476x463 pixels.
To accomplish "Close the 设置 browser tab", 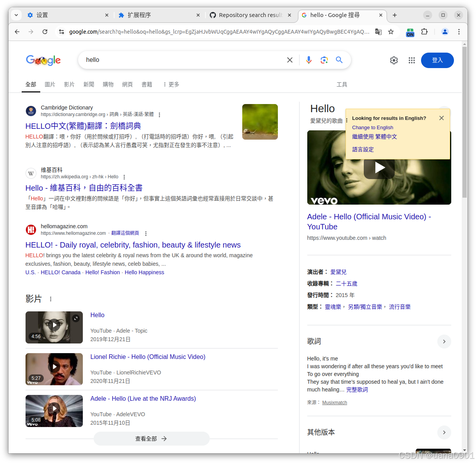I will point(107,15).
